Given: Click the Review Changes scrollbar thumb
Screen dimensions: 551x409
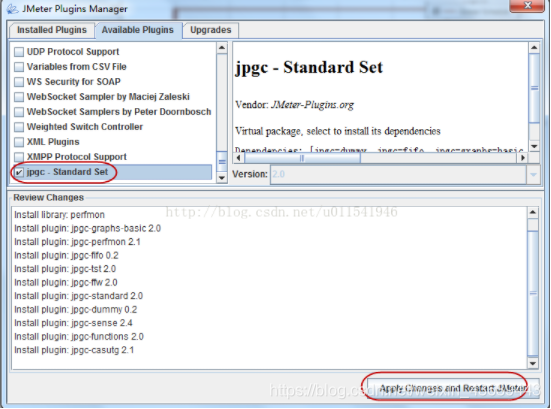Looking at the screenshot, I should click(x=533, y=293).
